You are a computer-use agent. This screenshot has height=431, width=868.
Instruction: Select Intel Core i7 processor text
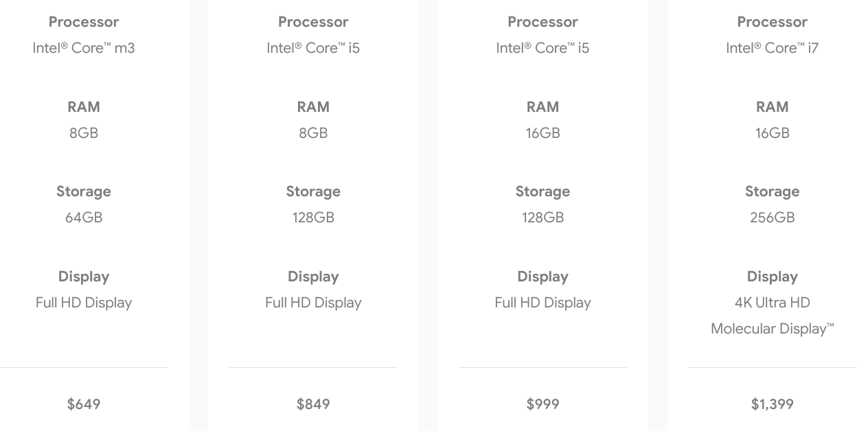pos(772,48)
